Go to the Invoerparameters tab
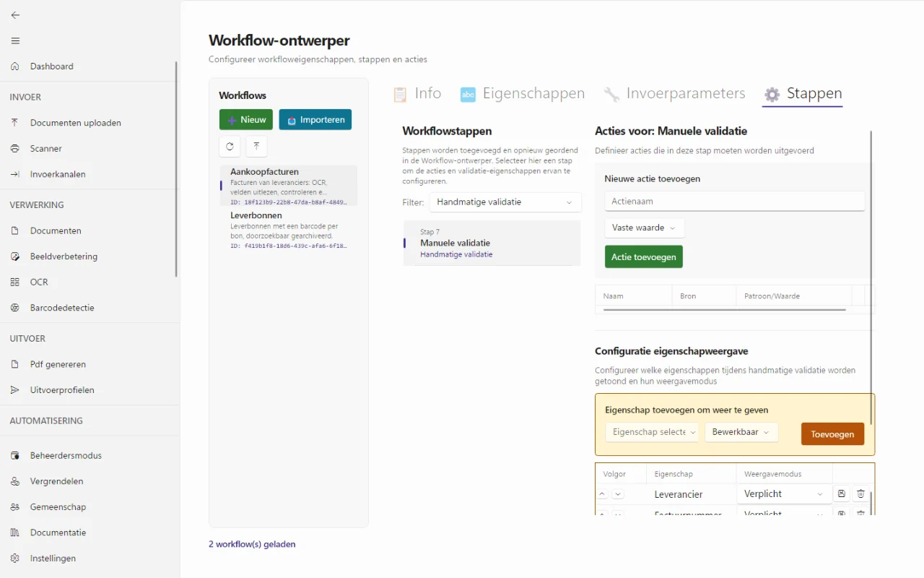 pos(674,94)
